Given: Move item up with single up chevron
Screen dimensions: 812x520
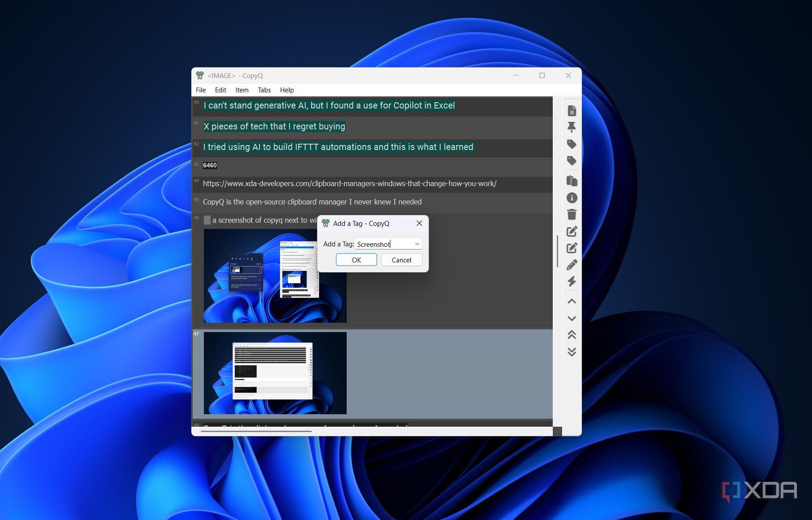Looking at the screenshot, I should point(572,301).
